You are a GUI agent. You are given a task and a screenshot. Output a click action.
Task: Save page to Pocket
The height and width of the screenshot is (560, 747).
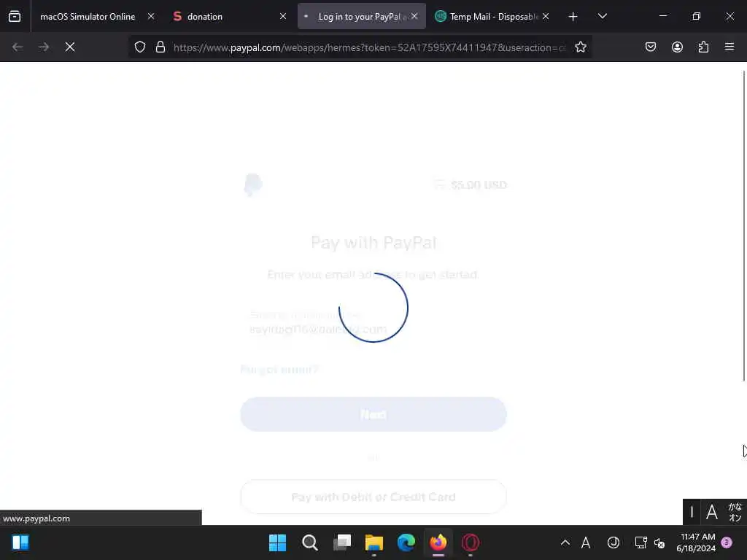click(x=651, y=47)
